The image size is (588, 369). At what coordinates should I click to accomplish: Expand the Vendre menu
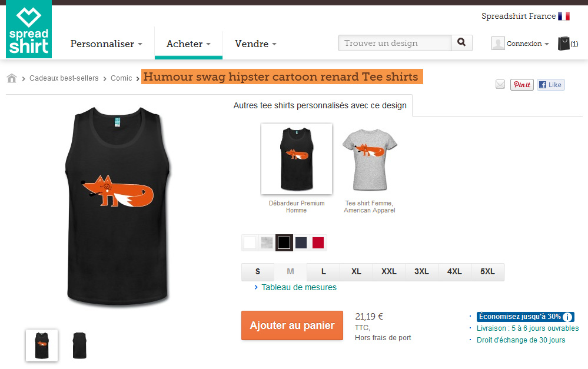pyautogui.click(x=255, y=44)
